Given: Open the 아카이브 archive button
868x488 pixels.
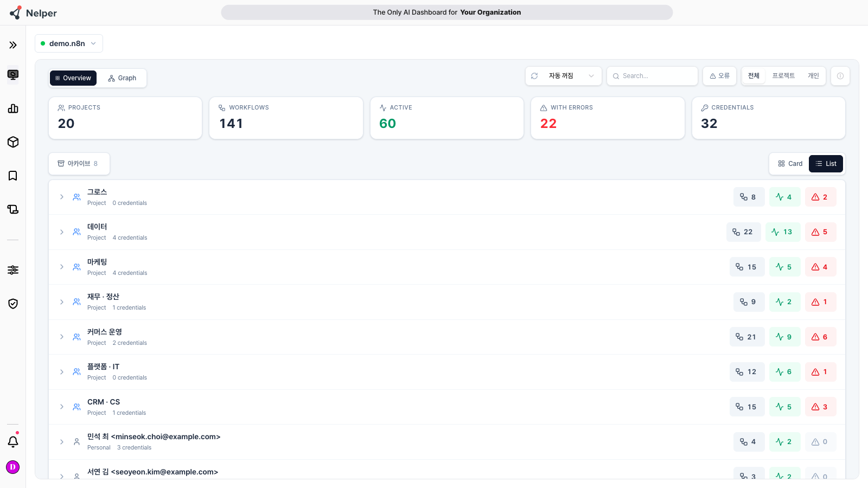Looking at the screenshot, I should coord(79,164).
